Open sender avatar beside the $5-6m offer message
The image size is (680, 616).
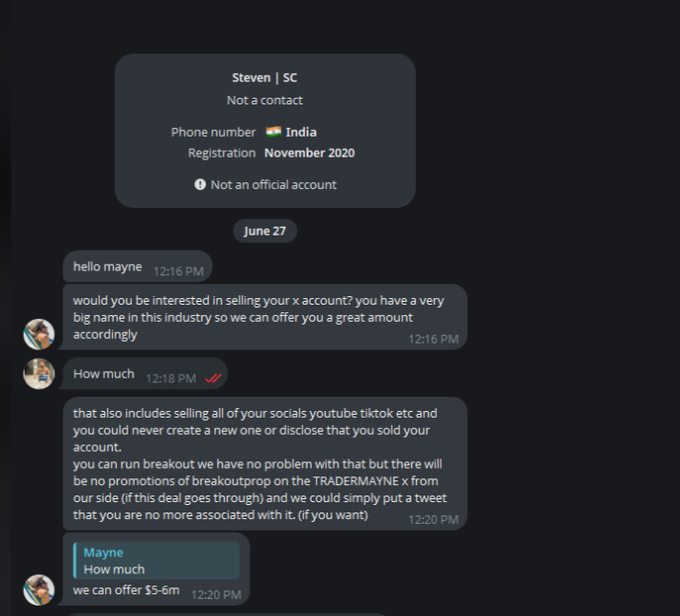pos(39,589)
